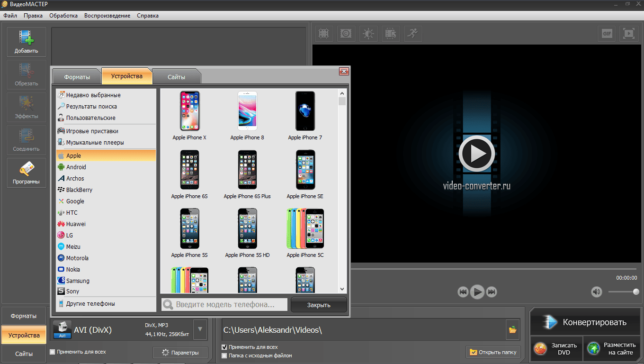Open the Обработка menu

[63, 16]
